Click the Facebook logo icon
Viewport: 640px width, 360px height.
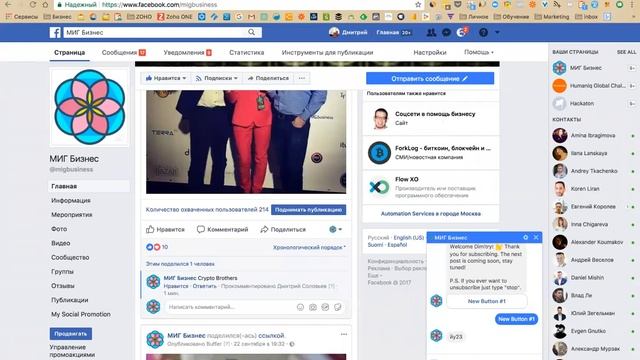[55, 32]
